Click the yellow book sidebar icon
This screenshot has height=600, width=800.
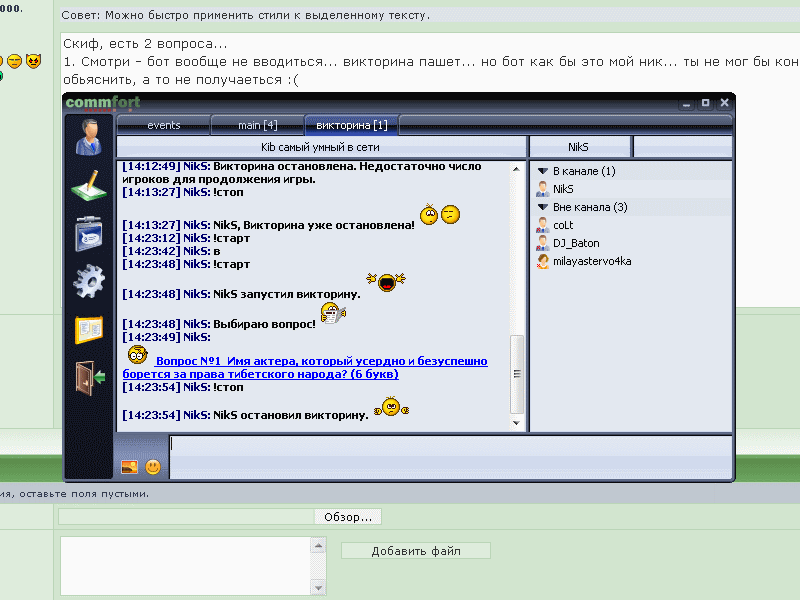tap(89, 329)
